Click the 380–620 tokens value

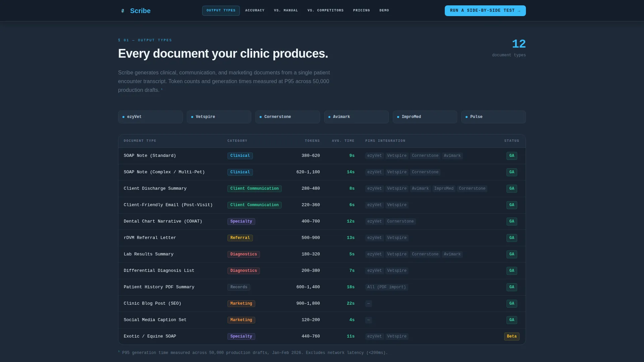(311, 156)
